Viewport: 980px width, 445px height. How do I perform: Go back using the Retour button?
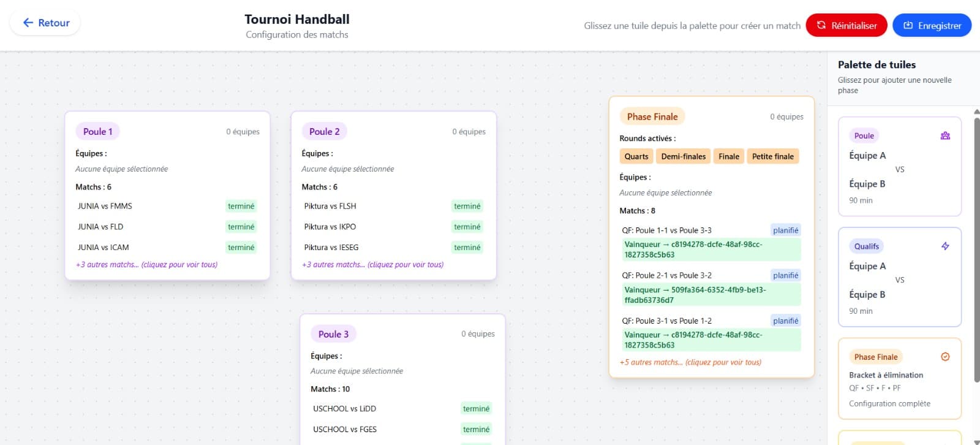45,23
